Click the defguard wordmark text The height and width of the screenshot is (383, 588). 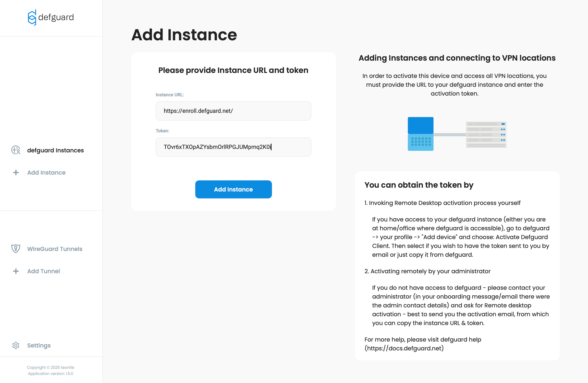(56, 17)
